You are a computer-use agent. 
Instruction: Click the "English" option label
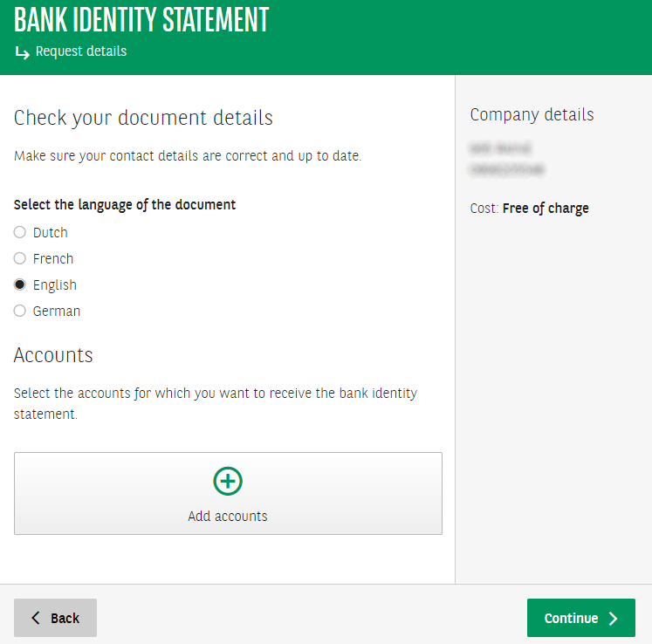[x=55, y=285]
